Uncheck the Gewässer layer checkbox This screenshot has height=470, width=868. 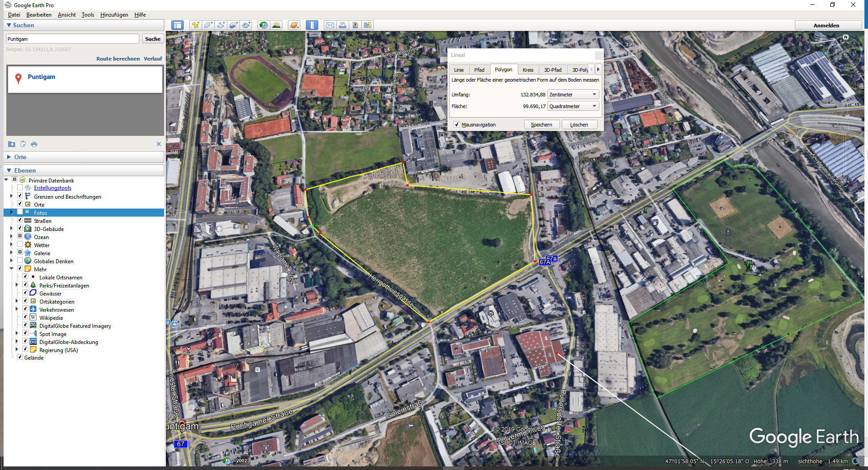(x=26, y=292)
